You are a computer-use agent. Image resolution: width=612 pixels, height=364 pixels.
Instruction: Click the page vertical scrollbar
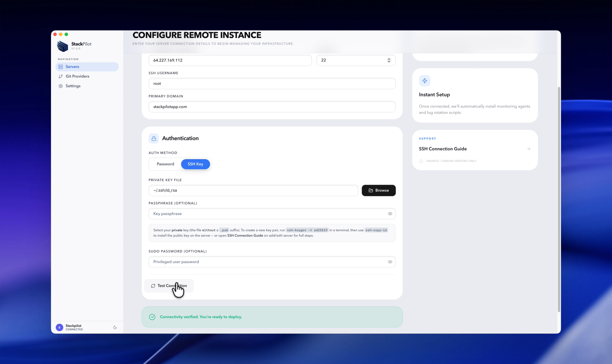(559, 199)
